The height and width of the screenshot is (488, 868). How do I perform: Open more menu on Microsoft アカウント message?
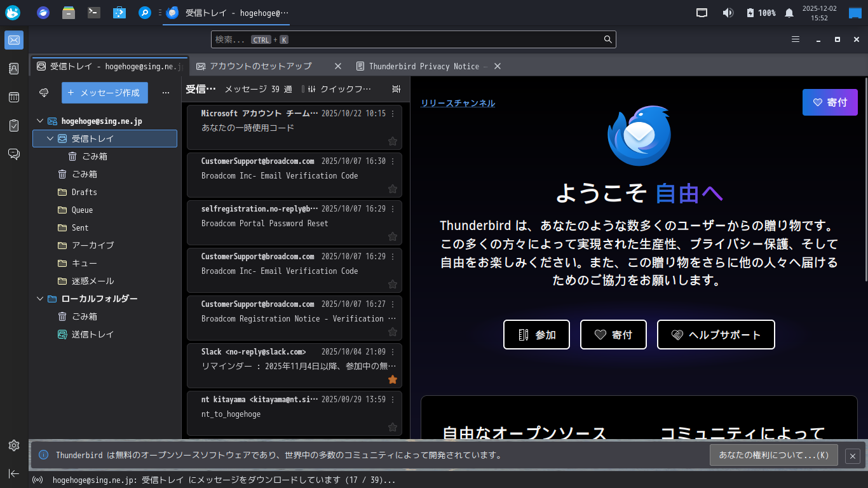[x=393, y=114]
